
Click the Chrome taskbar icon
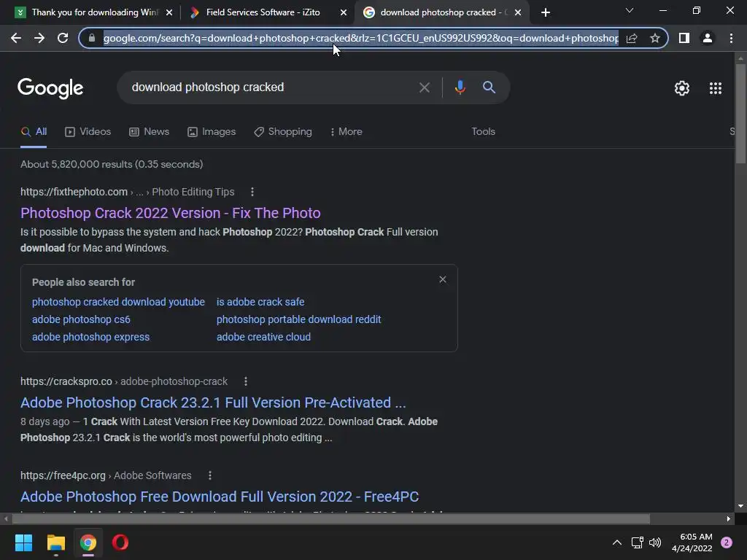pos(88,542)
